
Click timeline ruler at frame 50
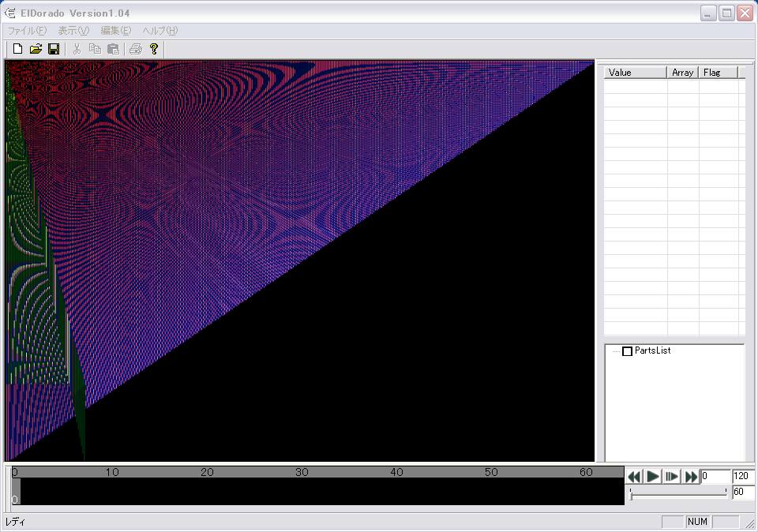pos(491,472)
